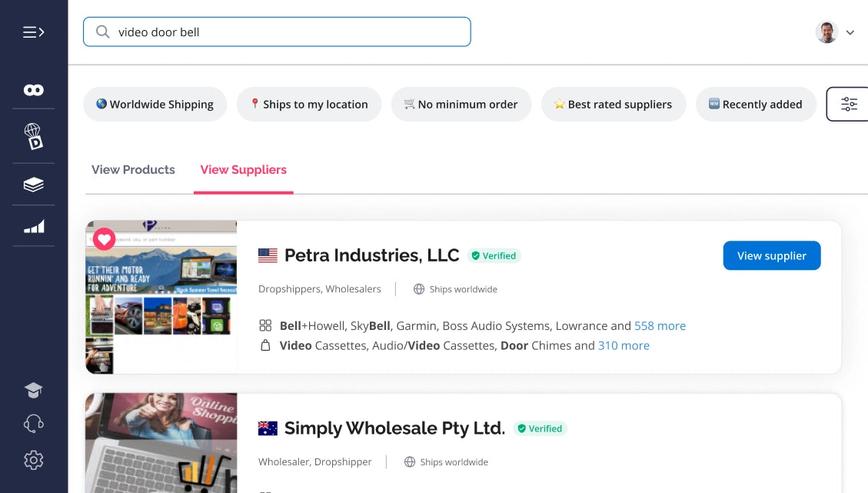Click Verified badge next to Petra Industries
868x493 pixels.
[494, 255]
